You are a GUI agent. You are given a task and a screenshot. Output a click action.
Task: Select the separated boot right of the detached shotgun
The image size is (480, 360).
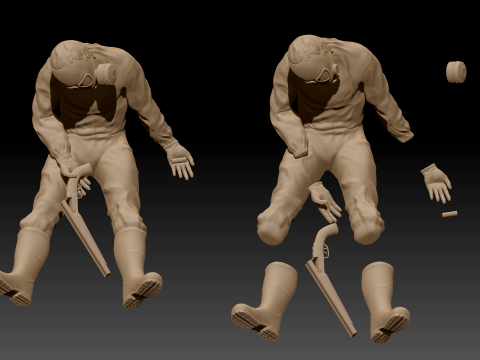(x=385, y=302)
